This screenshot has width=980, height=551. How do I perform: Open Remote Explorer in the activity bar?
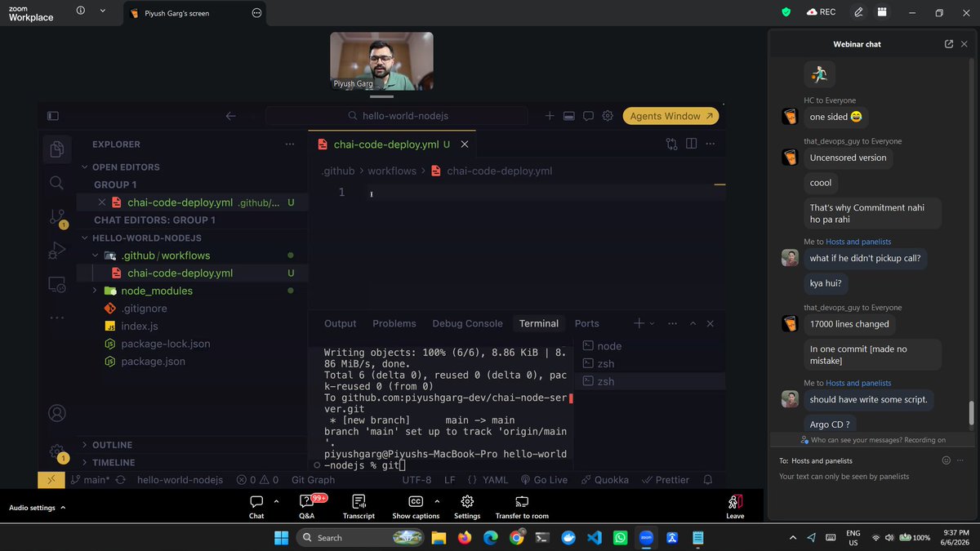pyautogui.click(x=56, y=284)
